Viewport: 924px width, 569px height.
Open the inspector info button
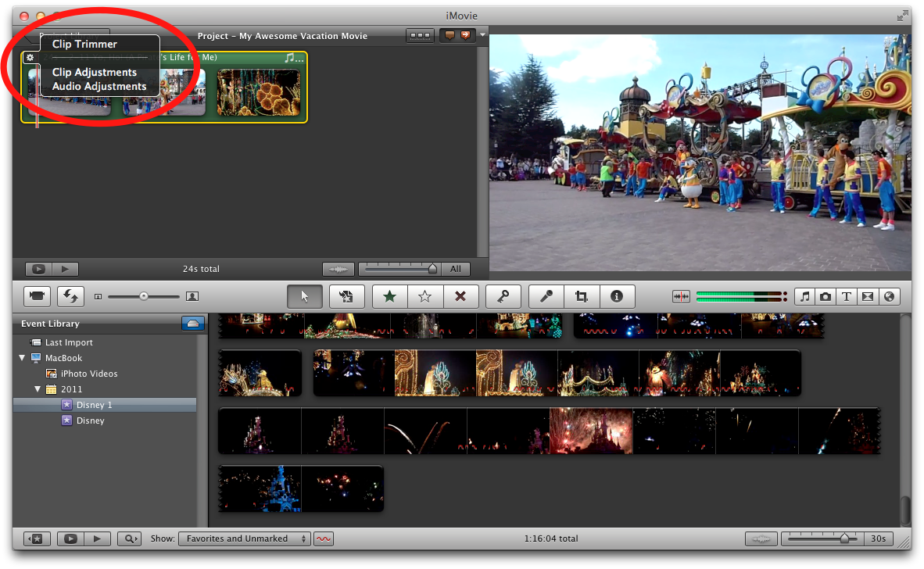[616, 296]
